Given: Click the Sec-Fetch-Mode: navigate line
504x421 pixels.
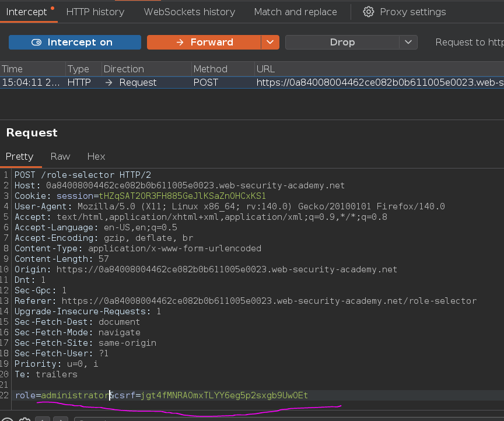Looking at the screenshot, I should 78,332.
